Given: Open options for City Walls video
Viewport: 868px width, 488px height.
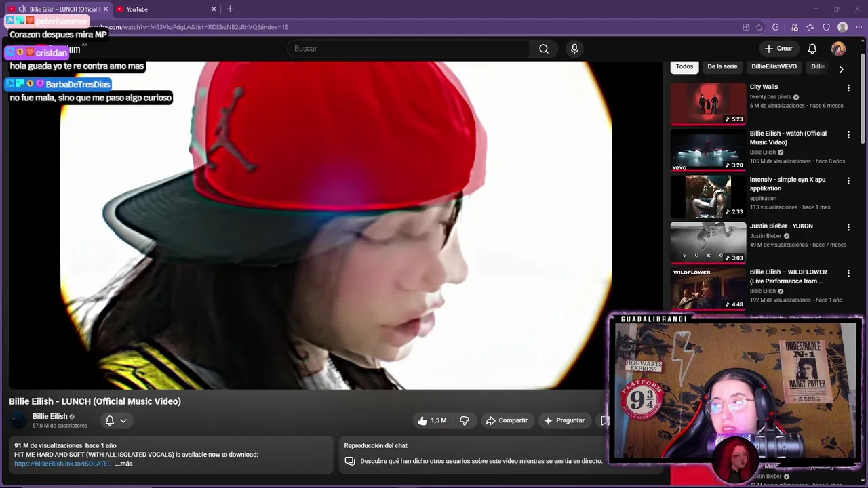Looking at the screenshot, I should (x=848, y=88).
